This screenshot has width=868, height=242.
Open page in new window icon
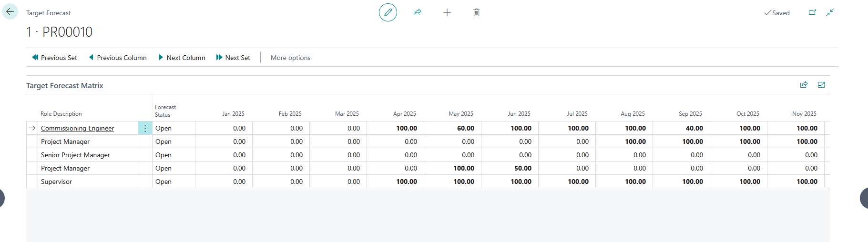click(812, 12)
